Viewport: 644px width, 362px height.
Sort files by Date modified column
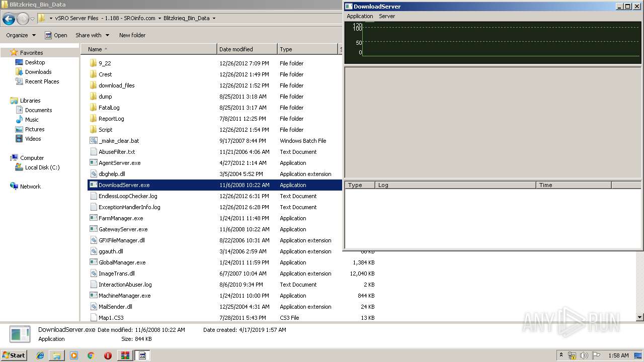pos(247,49)
